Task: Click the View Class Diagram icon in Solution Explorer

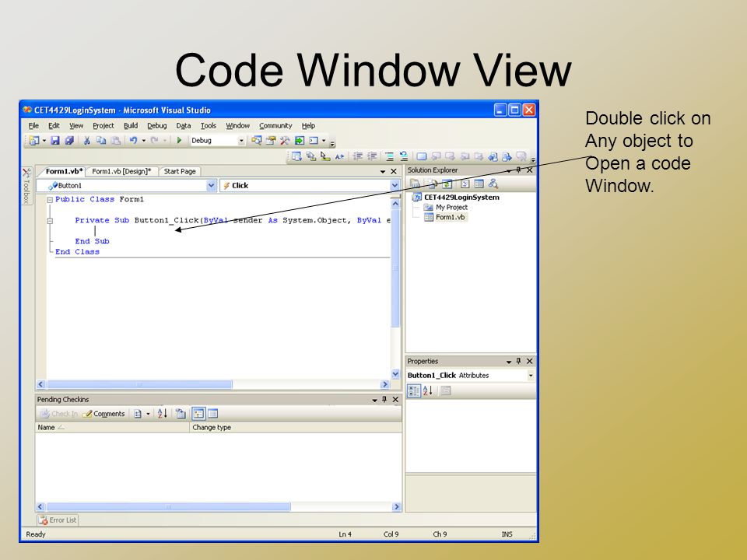Action: pos(493,184)
